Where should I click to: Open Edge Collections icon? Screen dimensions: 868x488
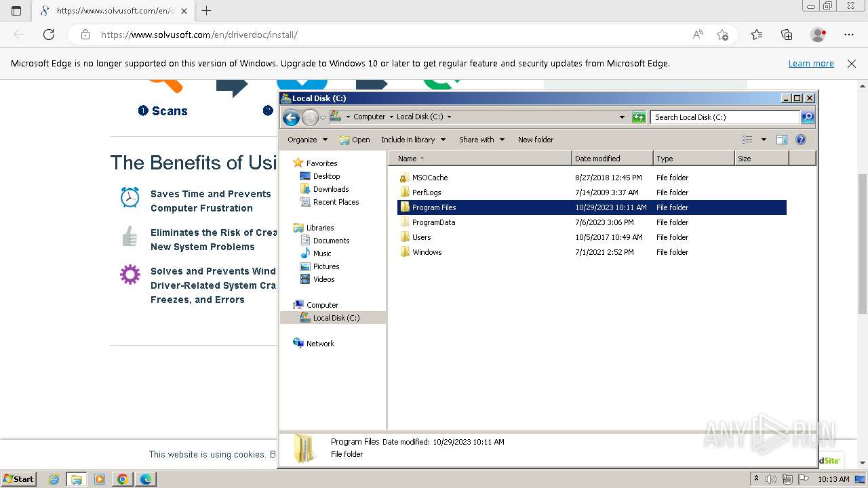pos(787,35)
